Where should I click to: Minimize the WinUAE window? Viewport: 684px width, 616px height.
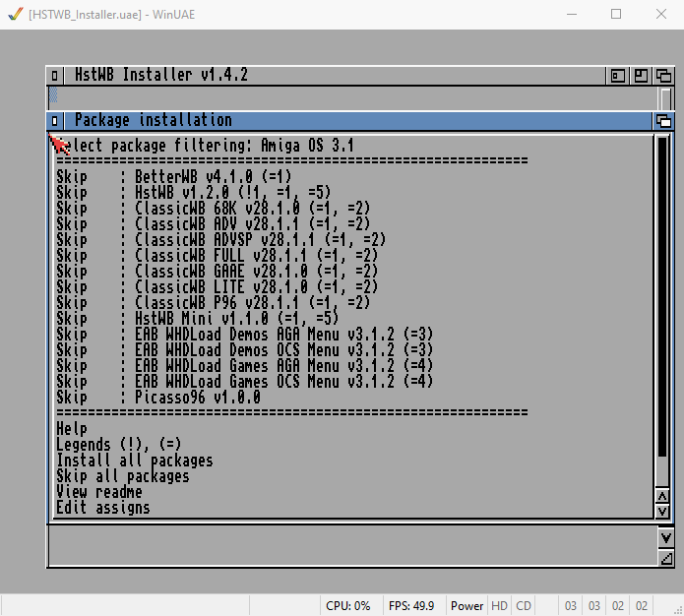[x=572, y=14]
